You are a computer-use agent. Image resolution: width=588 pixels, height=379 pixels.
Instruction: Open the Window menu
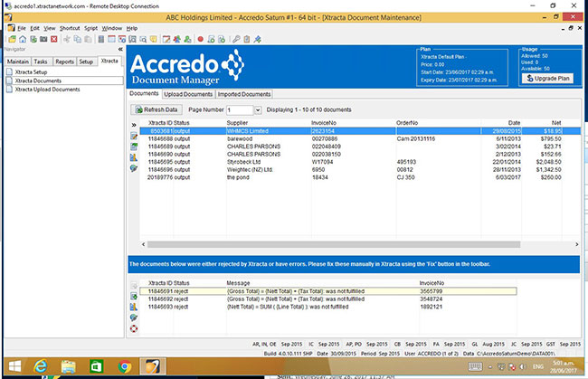pos(112,28)
